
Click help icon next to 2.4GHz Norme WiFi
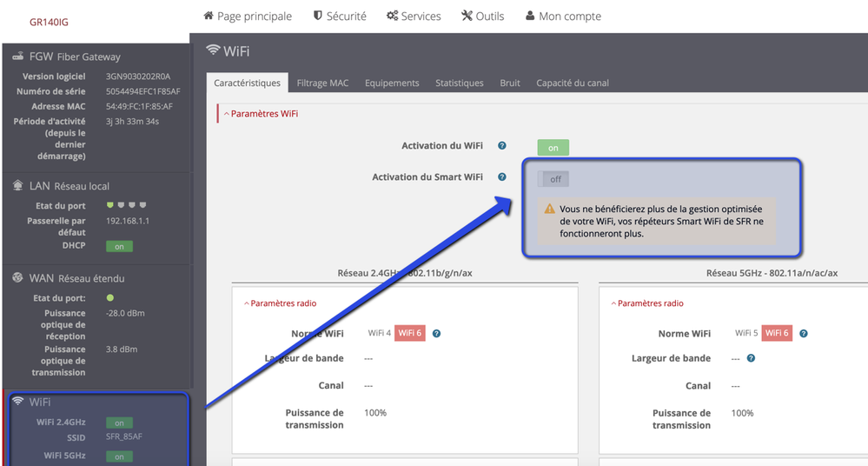[436, 334]
